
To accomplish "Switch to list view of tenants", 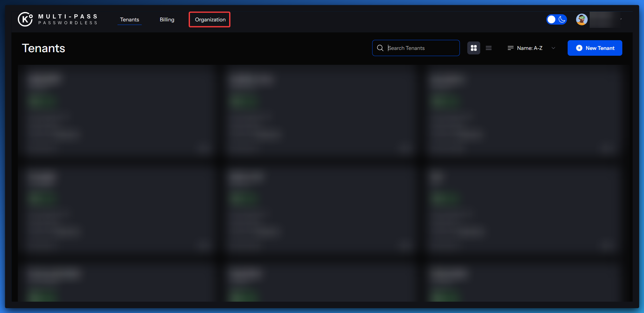I will (x=489, y=48).
